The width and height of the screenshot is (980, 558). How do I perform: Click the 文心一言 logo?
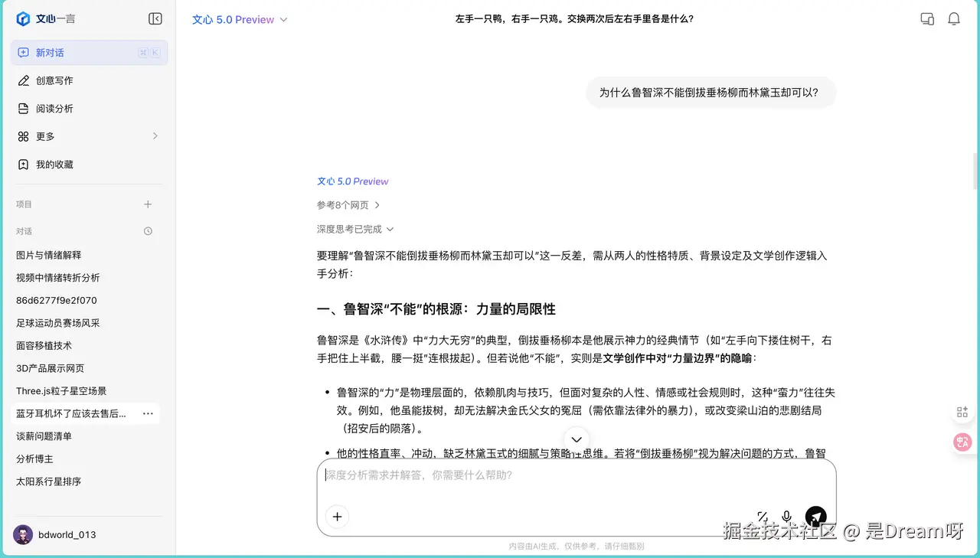(46, 19)
